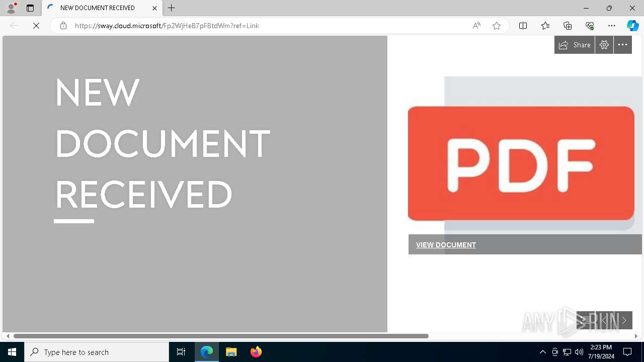Activate Read aloud icon
The height and width of the screenshot is (362, 644).
[x=476, y=26]
